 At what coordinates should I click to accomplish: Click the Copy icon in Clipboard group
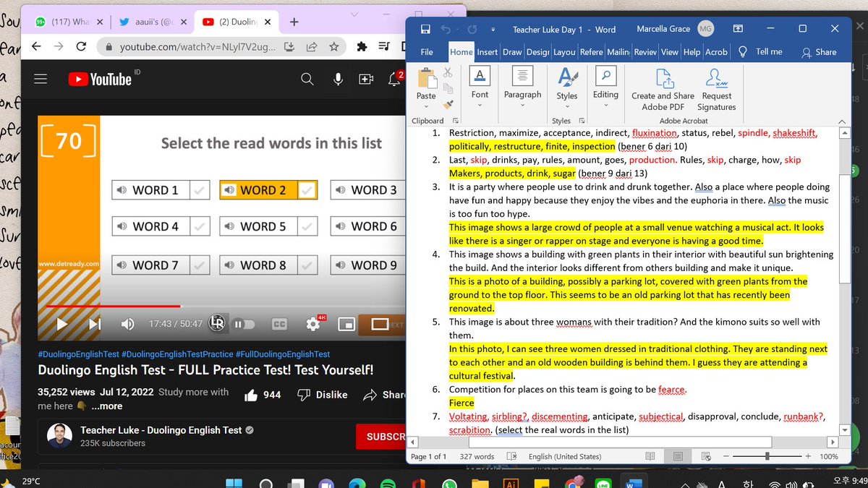tap(448, 89)
